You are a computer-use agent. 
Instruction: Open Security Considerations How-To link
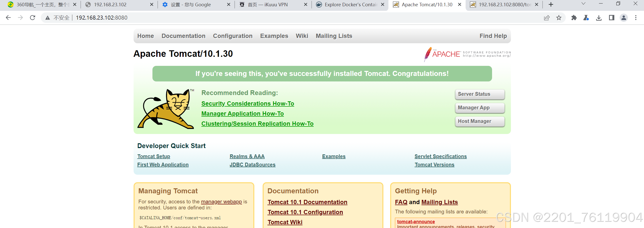point(248,104)
